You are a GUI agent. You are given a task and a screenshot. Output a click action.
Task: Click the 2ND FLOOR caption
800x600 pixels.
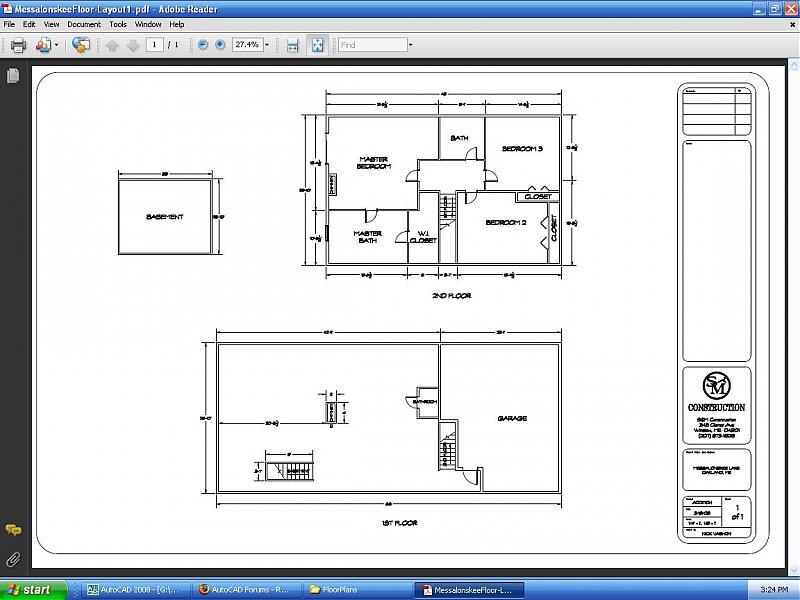[x=452, y=295]
